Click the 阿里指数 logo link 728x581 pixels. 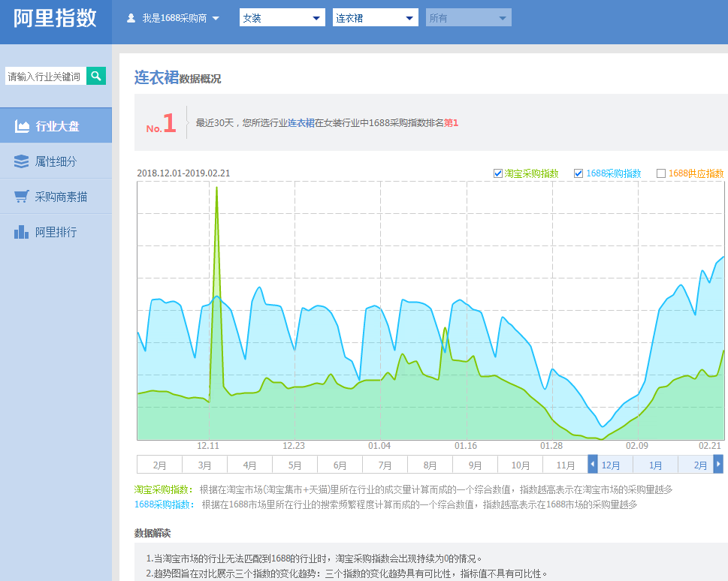pyautogui.click(x=56, y=19)
